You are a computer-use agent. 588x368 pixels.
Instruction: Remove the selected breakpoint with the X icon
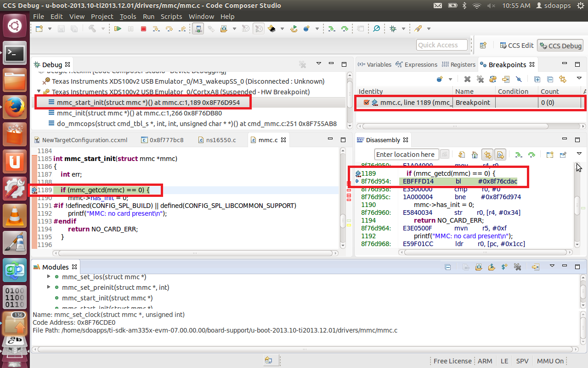[x=467, y=79]
